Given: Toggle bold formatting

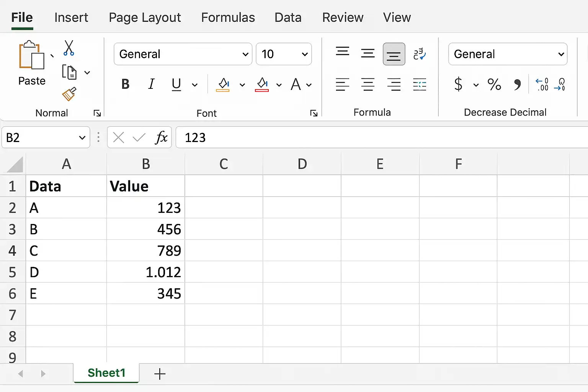Looking at the screenshot, I should (x=125, y=84).
